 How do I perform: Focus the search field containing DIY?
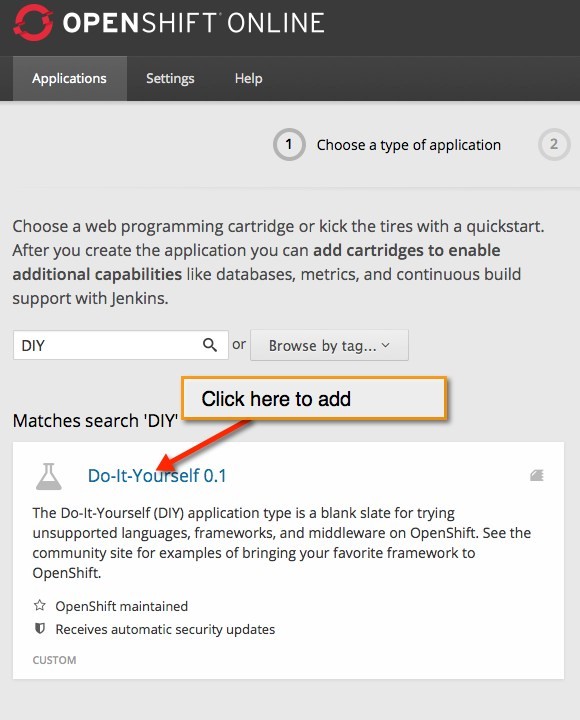[121, 345]
